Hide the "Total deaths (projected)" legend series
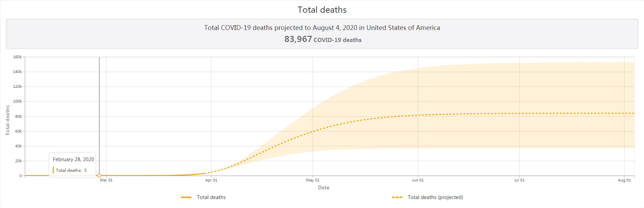The height and width of the screenshot is (208, 644). 435,197
